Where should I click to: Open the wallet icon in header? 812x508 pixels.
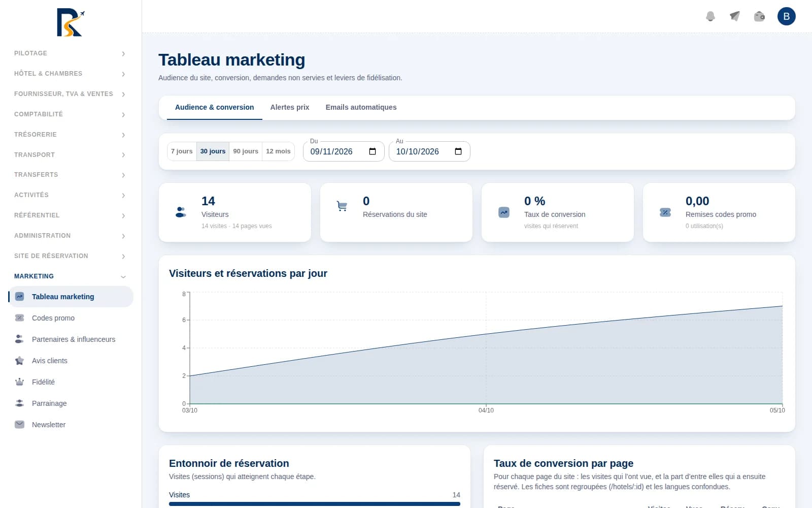(x=759, y=16)
